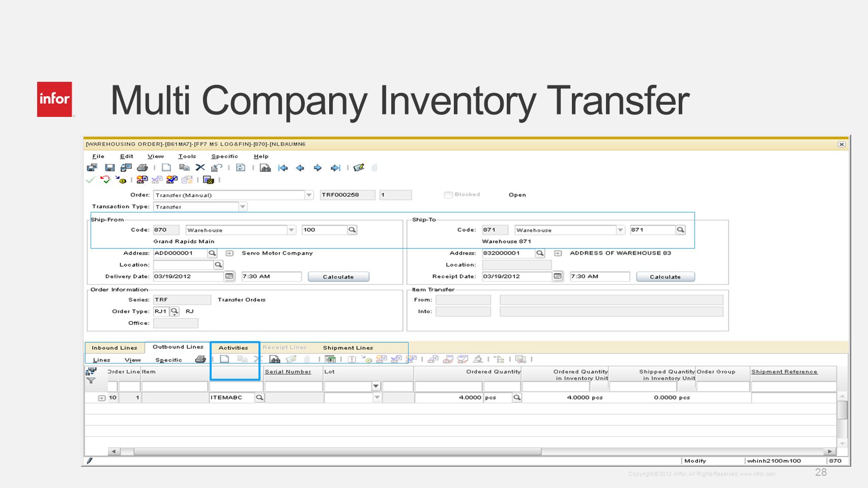Open the Lines submenu in grid toolbar
This screenshot has height=488, width=868.
101,360
